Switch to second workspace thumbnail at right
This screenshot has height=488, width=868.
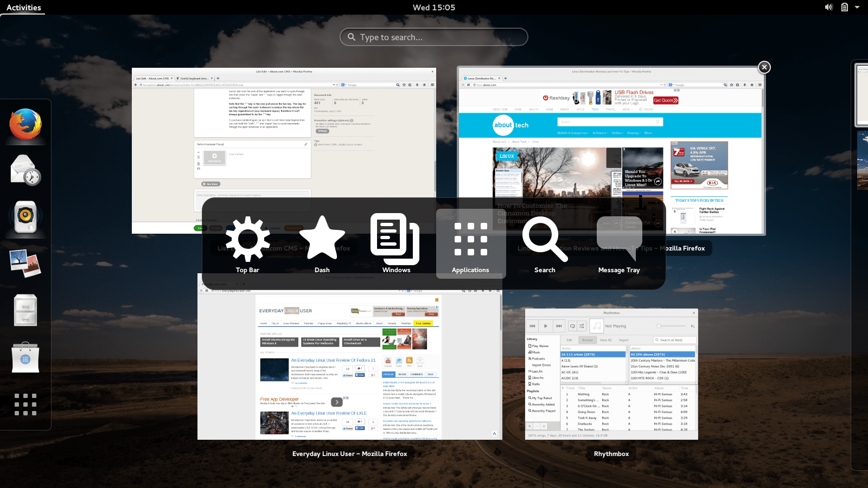tap(862, 161)
